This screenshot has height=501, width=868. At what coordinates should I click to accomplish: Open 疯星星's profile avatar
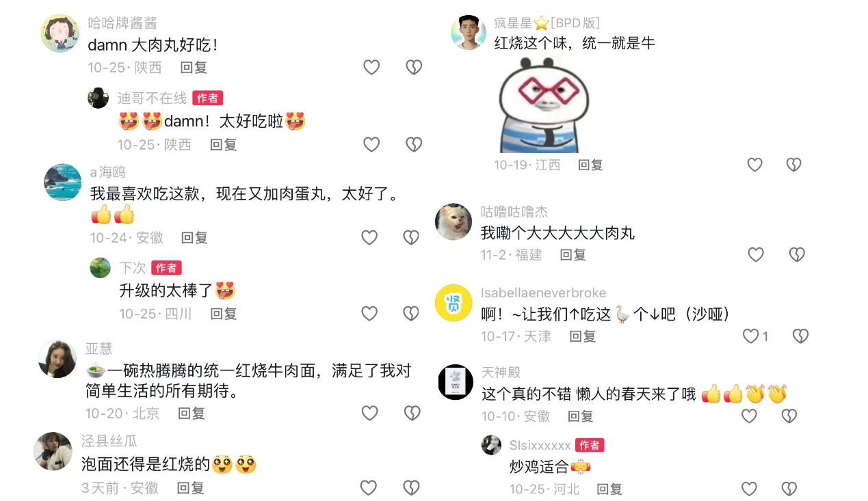click(469, 32)
